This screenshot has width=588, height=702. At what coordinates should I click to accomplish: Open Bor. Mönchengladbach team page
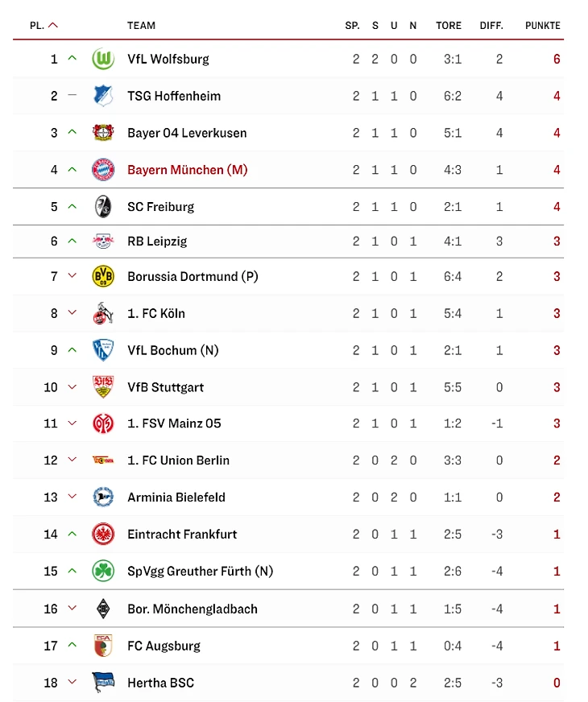click(192, 609)
